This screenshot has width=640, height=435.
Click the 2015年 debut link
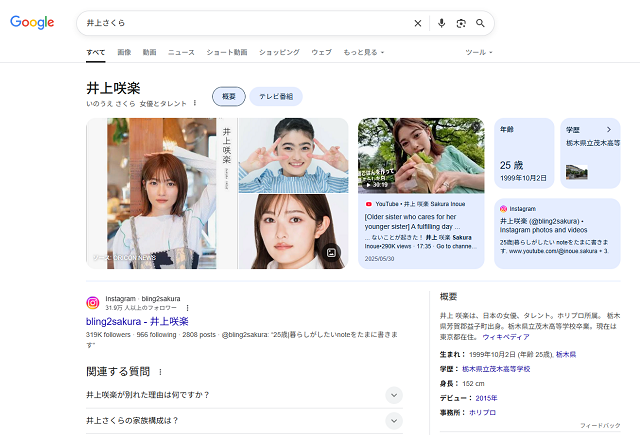pos(486,398)
